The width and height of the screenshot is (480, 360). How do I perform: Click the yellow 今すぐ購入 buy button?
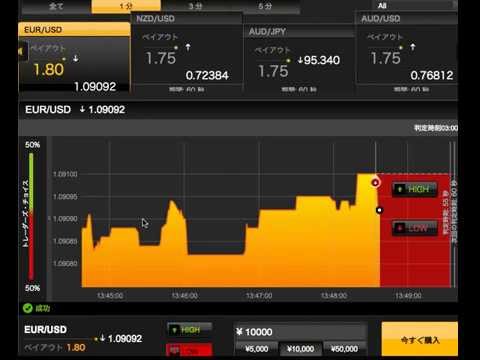420,339
